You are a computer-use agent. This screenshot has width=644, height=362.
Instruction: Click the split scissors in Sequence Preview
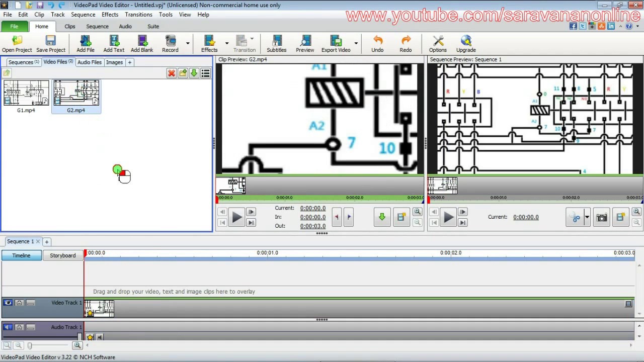coord(576,217)
